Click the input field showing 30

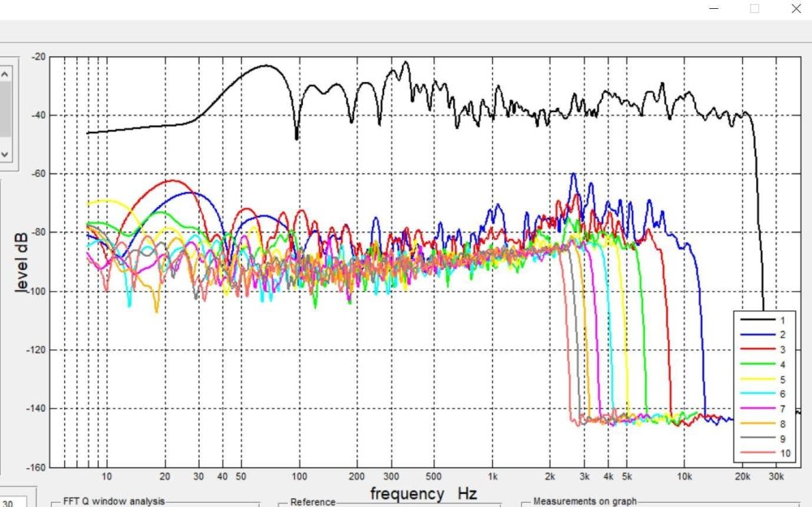click(x=11, y=502)
